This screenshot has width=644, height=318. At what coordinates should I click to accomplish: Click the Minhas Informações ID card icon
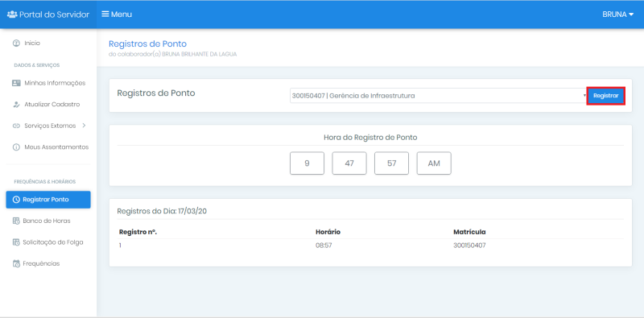click(x=16, y=83)
